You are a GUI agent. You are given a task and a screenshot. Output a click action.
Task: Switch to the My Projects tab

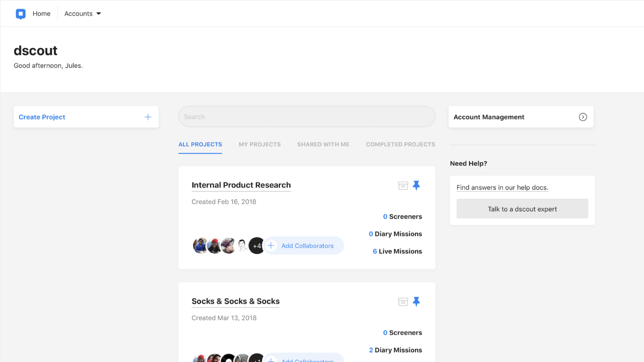click(259, 144)
